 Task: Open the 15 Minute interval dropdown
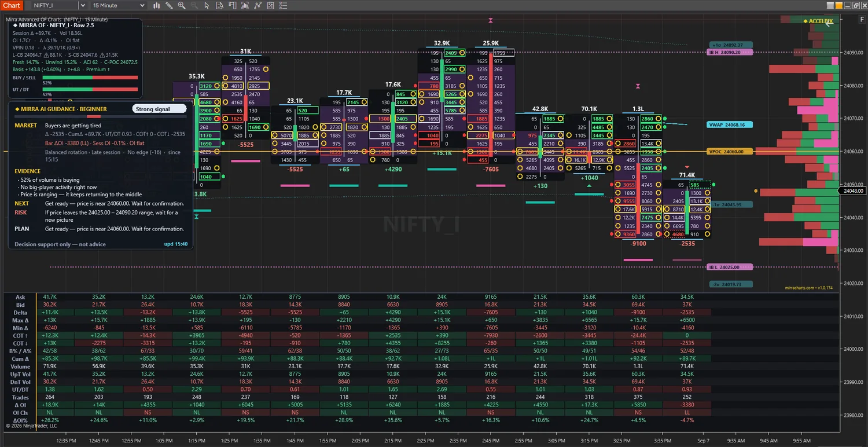tap(119, 5)
